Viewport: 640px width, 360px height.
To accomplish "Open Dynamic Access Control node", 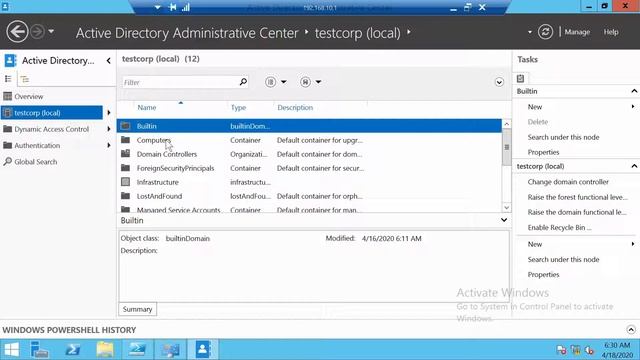I will click(x=51, y=129).
